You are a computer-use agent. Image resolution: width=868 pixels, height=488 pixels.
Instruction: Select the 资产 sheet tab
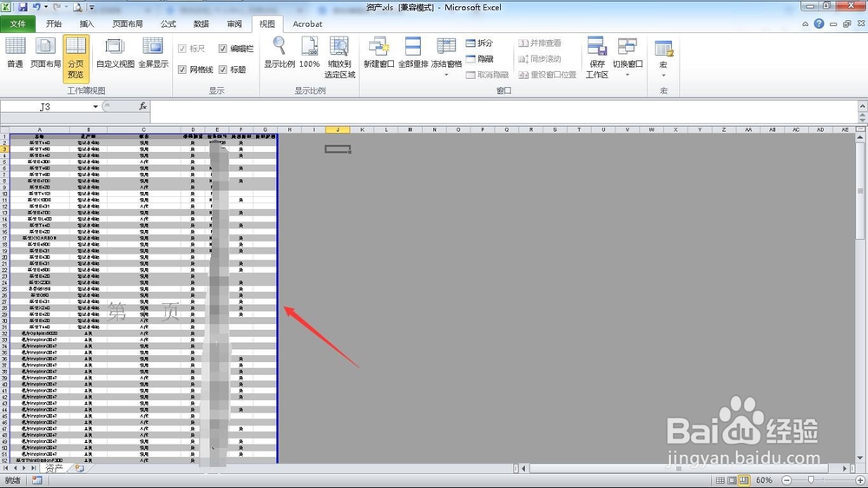pos(54,468)
